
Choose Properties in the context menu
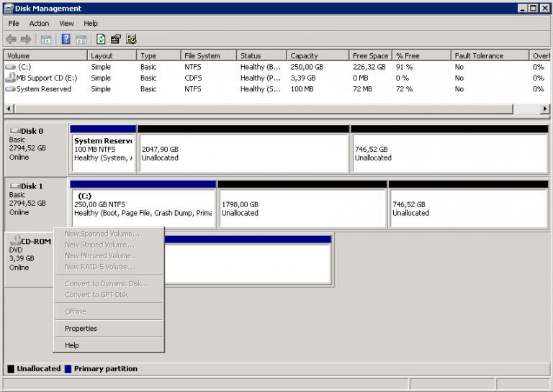(x=81, y=329)
